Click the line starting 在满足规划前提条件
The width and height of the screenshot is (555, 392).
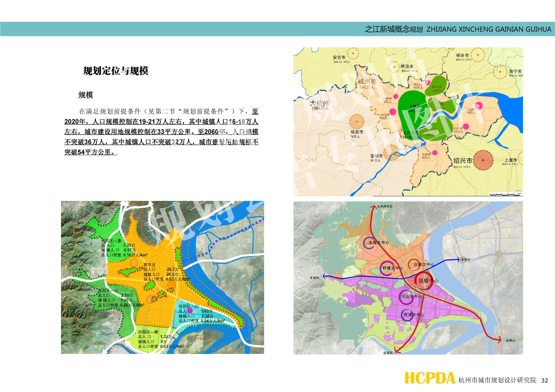pos(169,111)
